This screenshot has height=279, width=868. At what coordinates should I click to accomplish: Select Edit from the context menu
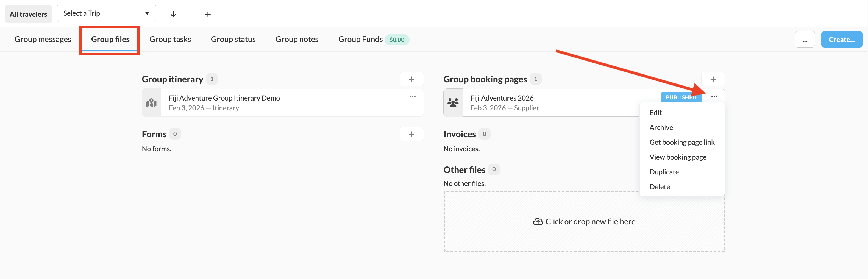[x=655, y=113]
